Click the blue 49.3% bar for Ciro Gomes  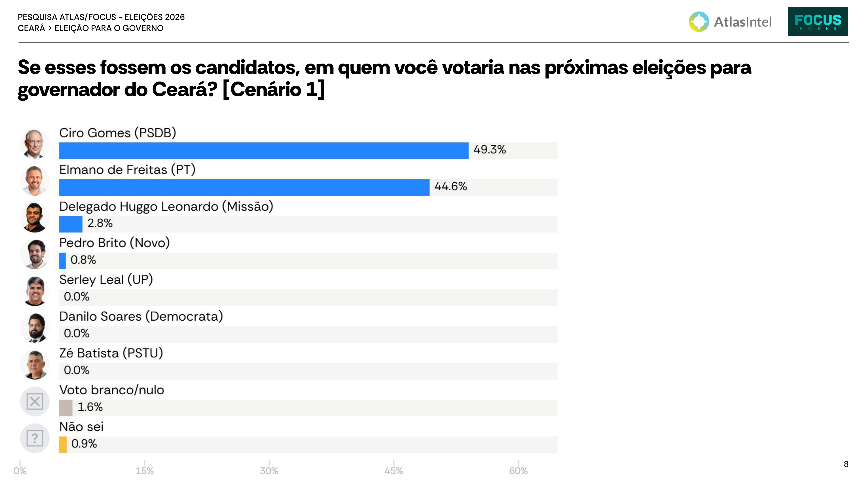click(264, 151)
